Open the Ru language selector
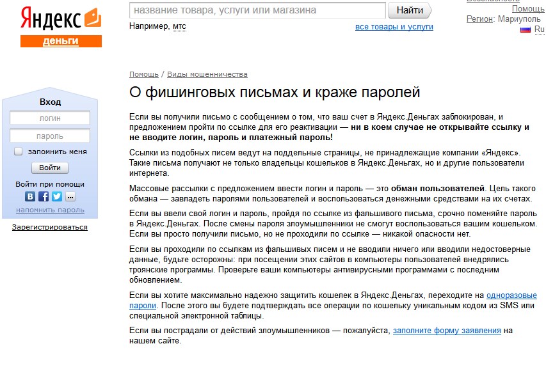 click(540, 29)
